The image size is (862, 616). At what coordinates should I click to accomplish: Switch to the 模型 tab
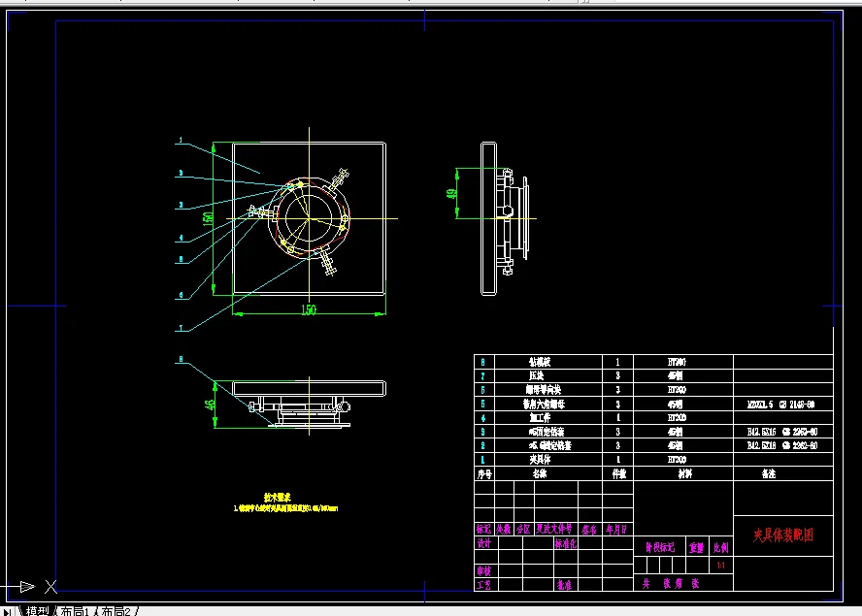pos(37,611)
